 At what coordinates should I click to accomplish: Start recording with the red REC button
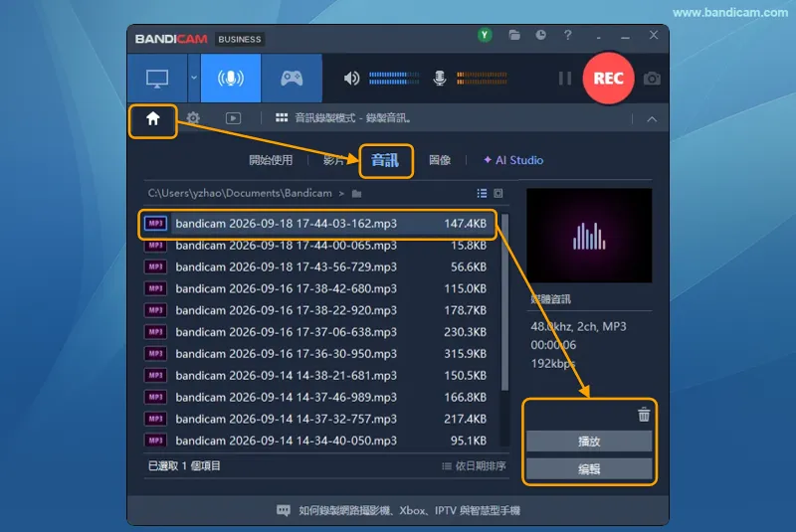[x=608, y=79]
